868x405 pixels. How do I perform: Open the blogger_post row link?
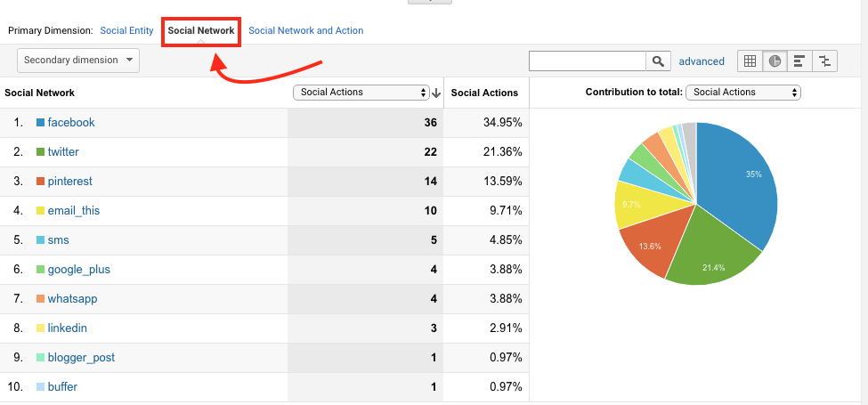pyautogui.click(x=81, y=358)
